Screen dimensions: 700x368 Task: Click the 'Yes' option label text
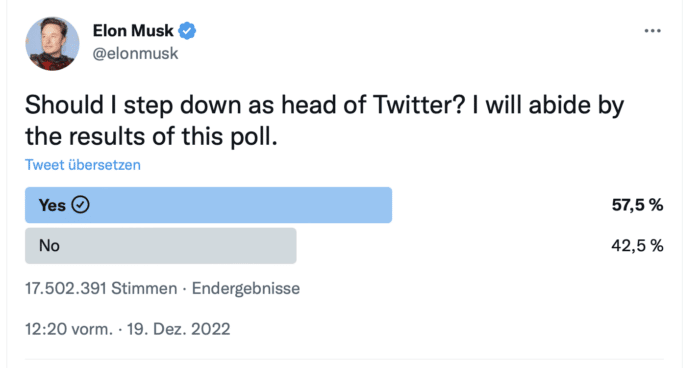pos(52,205)
